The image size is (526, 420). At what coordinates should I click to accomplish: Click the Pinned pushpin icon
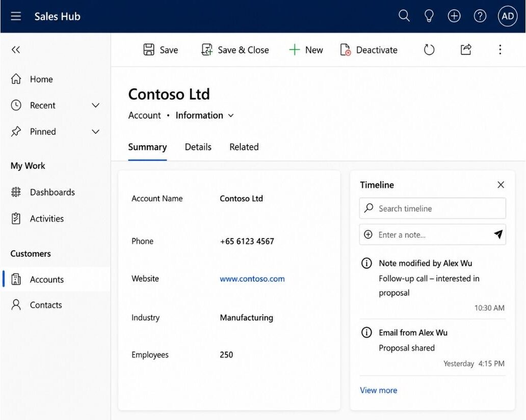click(16, 131)
